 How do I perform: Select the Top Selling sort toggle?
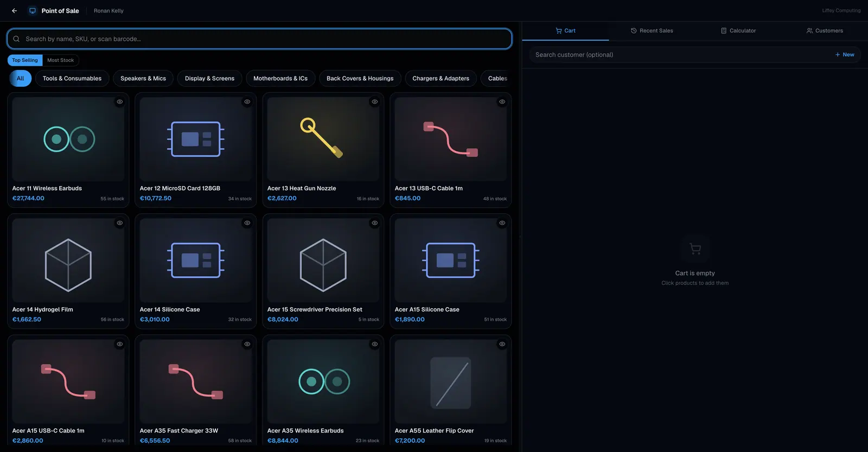coord(25,60)
